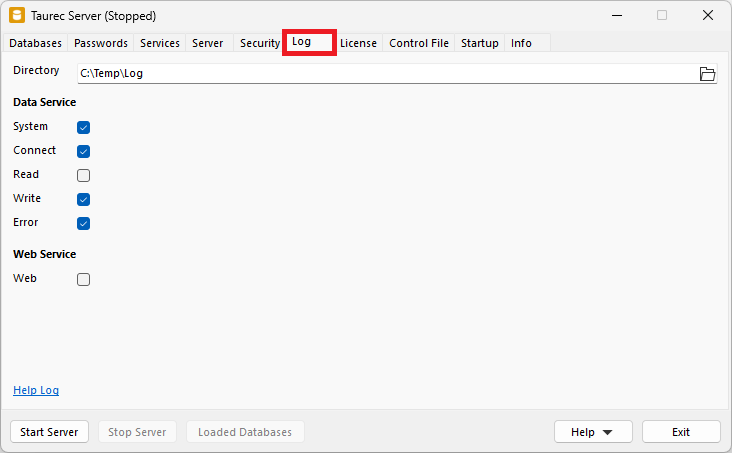Image resolution: width=732 pixels, height=453 pixels.
Task: Open the folder browse icon for Directory
Action: click(707, 74)
